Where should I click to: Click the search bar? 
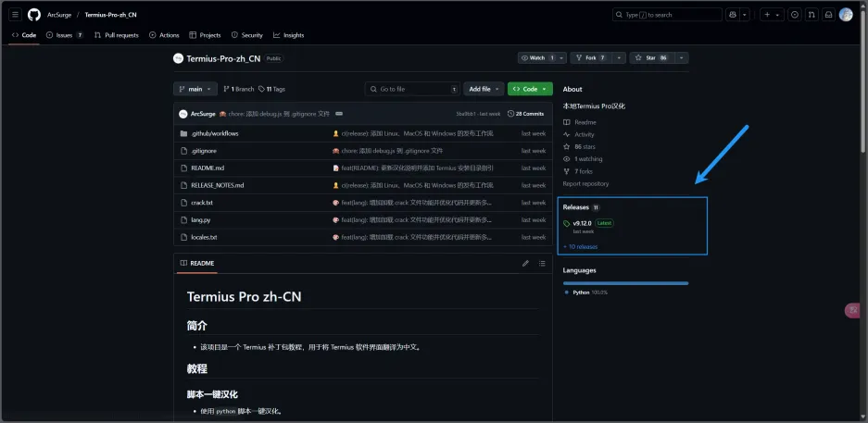(x=667, y=15)
